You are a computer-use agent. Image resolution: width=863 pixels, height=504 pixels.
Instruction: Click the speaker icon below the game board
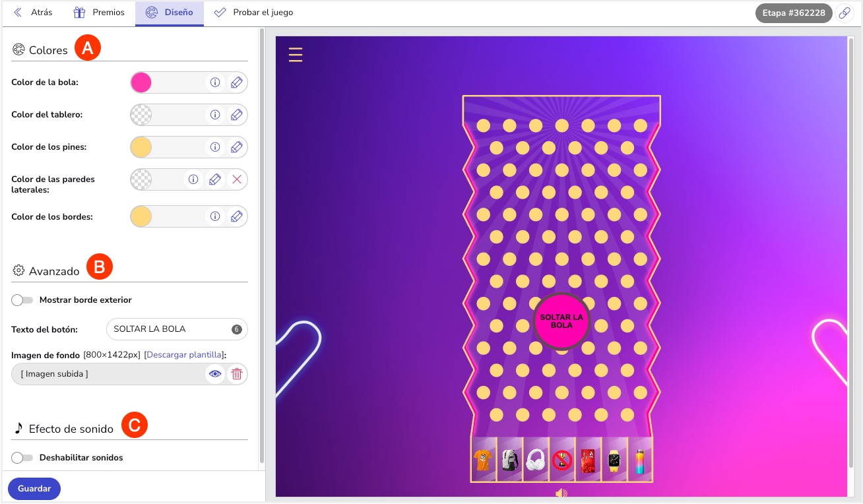561,493
